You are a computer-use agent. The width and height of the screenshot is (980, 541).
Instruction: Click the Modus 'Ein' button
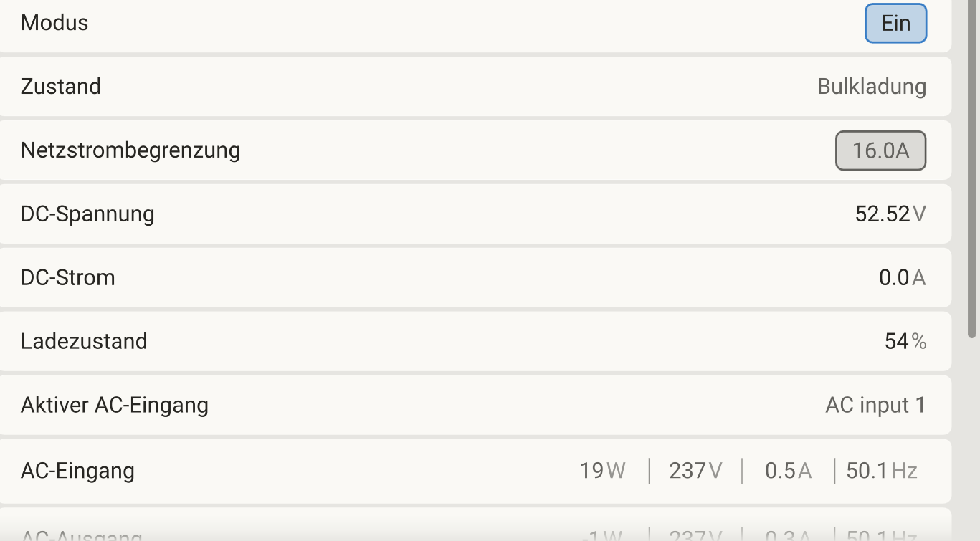(x=895, y=23)
